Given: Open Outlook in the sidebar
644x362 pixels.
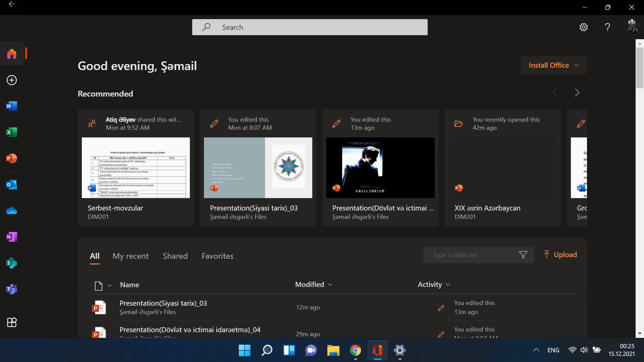Looking at the screenshot, I should point(12,185).
